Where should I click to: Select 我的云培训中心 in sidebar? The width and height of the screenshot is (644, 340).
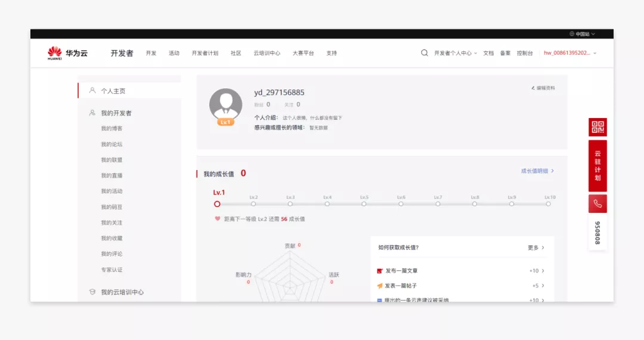[x=122, y=292]
